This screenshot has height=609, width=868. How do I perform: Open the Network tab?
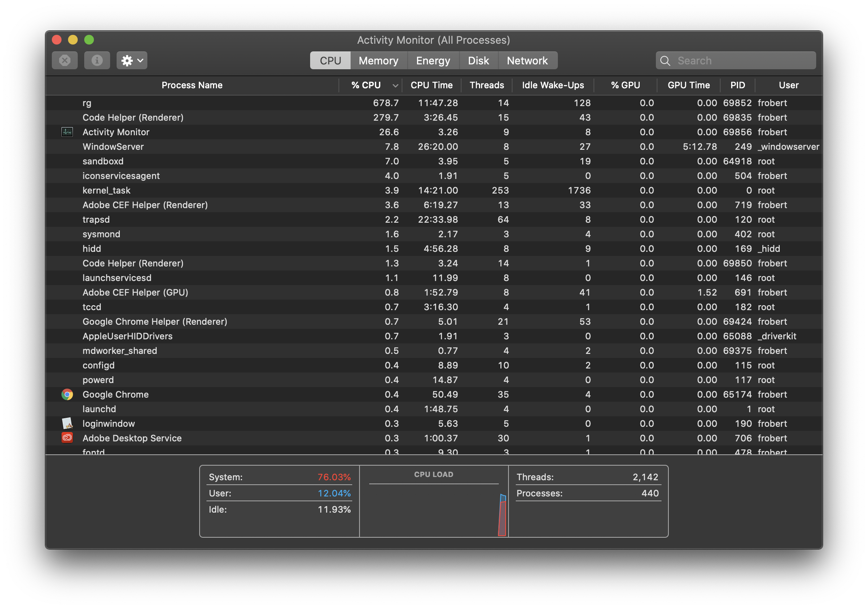pos(528,60)
